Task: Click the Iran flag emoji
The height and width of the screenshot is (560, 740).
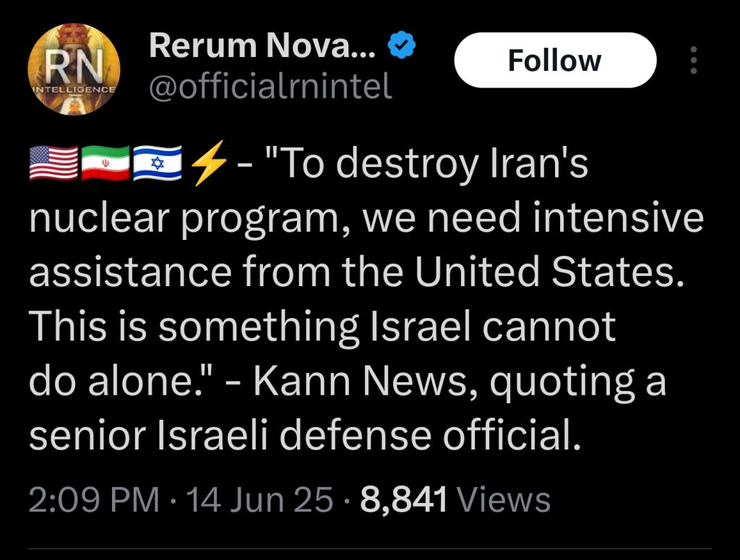Action: (x=106, y=163)
